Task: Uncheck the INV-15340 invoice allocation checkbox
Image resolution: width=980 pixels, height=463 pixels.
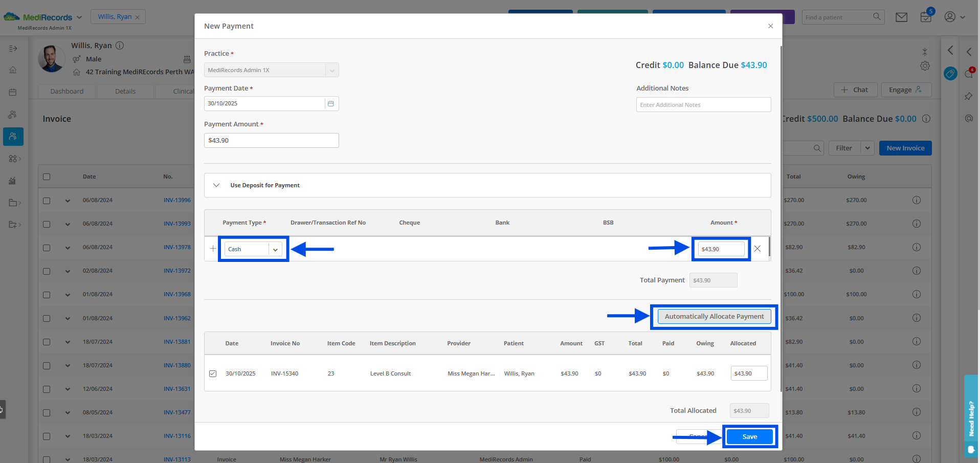Action: pos(213,373)
